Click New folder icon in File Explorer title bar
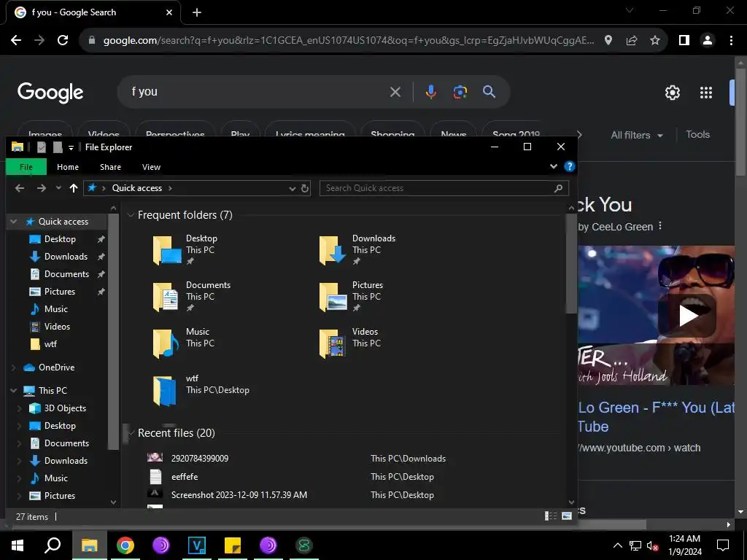The height and width of the screenshot is (560, 747). [x=58, y=147]
